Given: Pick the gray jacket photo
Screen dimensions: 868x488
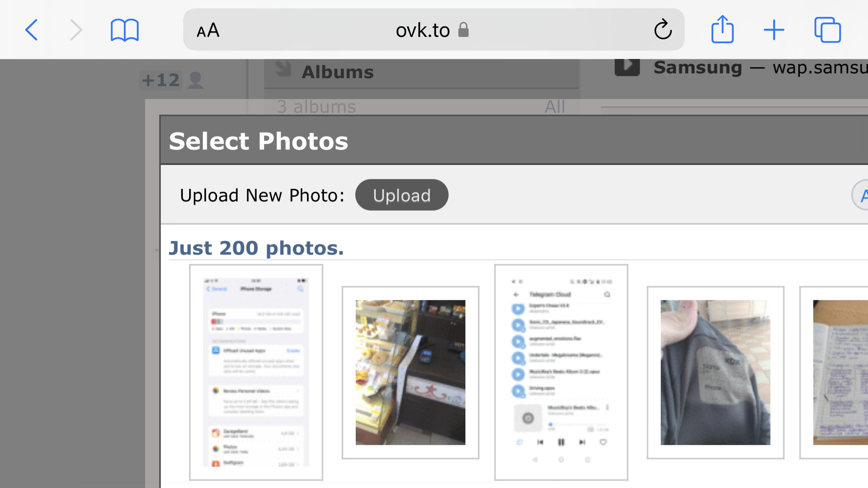Looking at the screenshot, I should point(715,372).
